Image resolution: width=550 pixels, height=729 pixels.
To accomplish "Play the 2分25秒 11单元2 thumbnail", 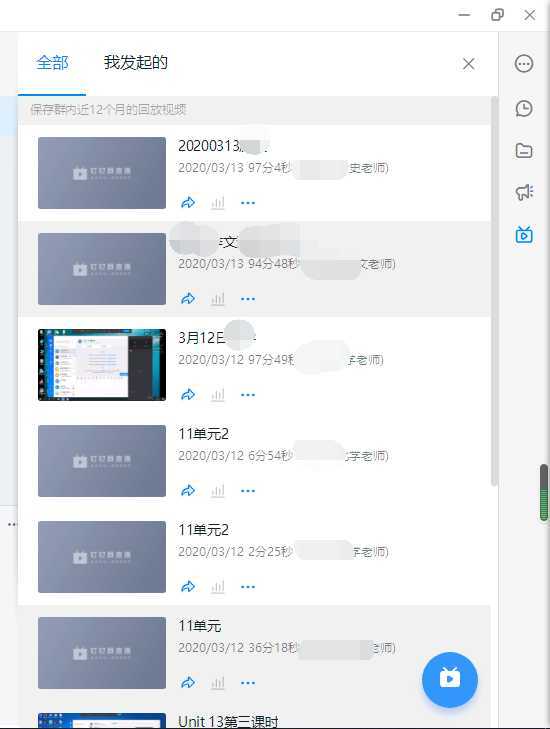I will pyautogui.click(x=102, y=557).
